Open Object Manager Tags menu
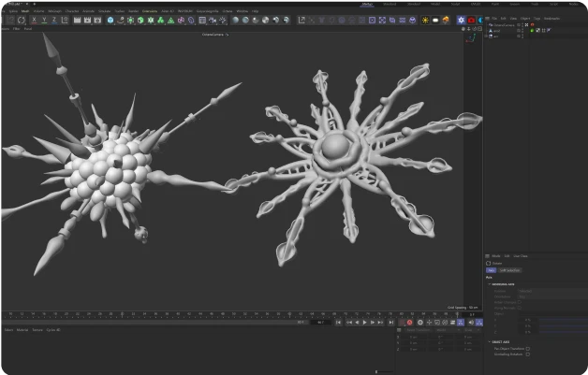The width and height of the screenshot is (588, 375). pos(537,19)
